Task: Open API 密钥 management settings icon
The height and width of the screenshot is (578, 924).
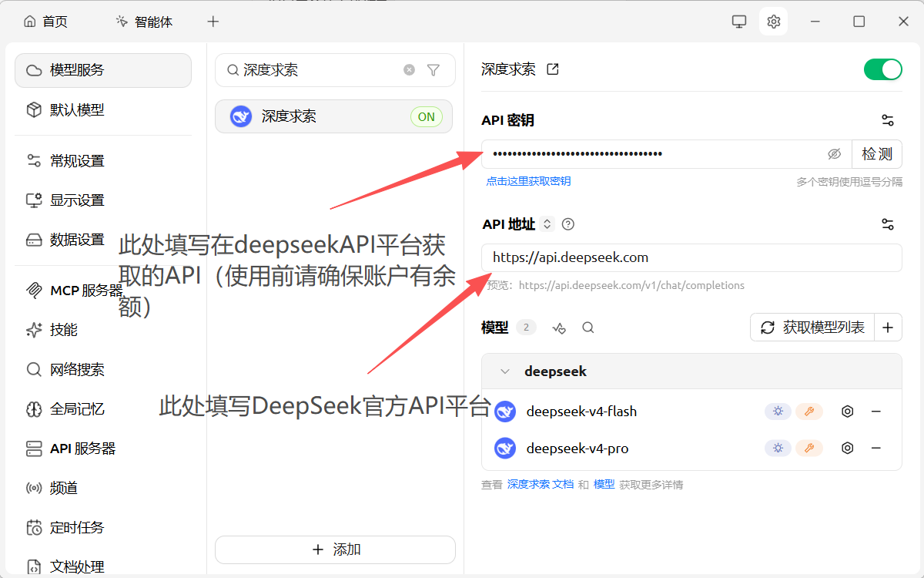Action: [888, 120]
